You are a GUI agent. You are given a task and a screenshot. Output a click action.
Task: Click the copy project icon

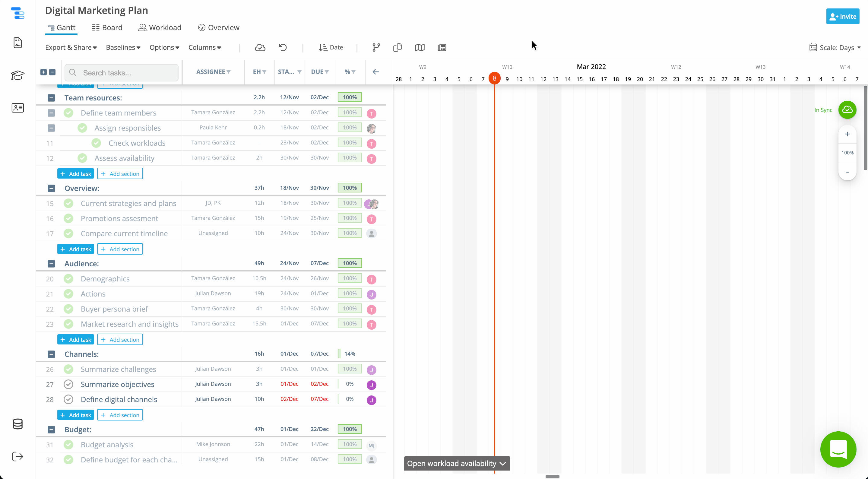pos(397,48)
